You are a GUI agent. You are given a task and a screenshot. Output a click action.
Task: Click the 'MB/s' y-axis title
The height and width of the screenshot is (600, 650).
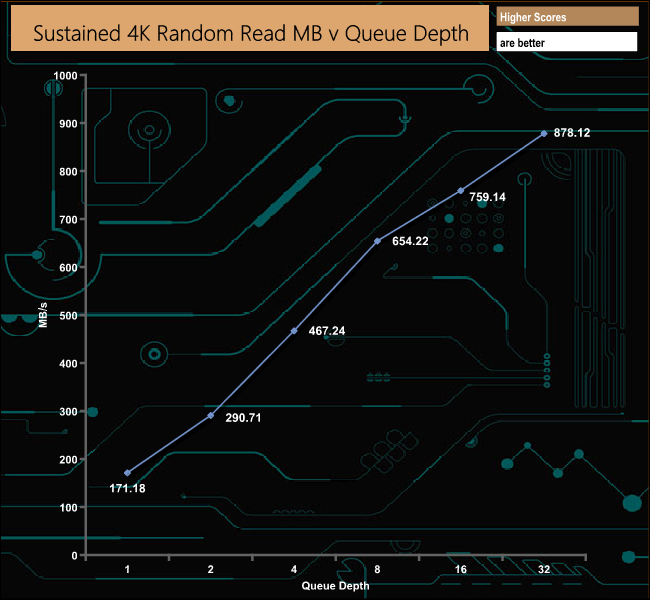(43, 315)
